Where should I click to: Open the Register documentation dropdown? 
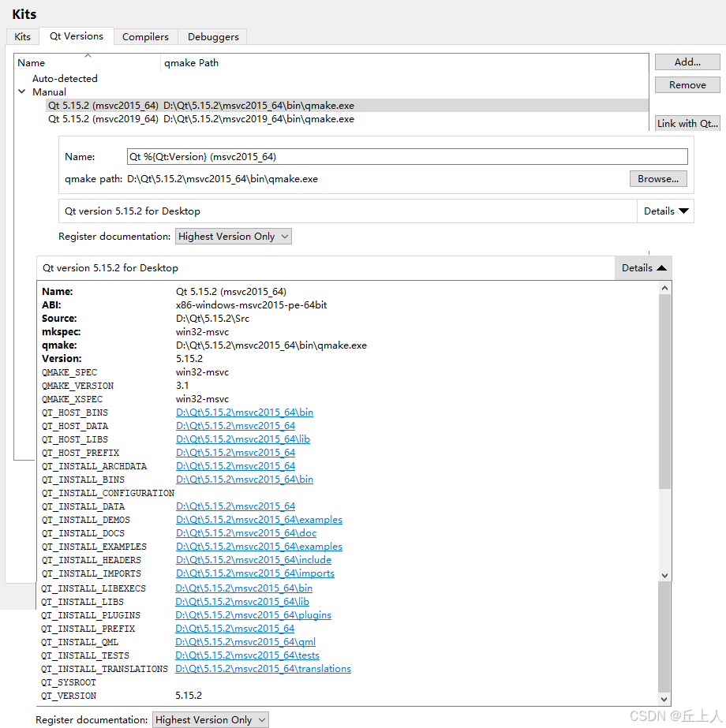click(233, 236)
